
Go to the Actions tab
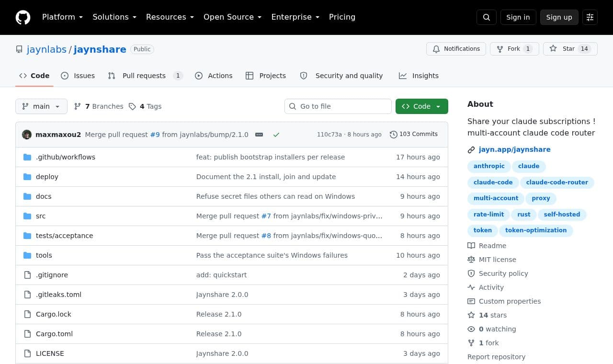click(214, 76)
